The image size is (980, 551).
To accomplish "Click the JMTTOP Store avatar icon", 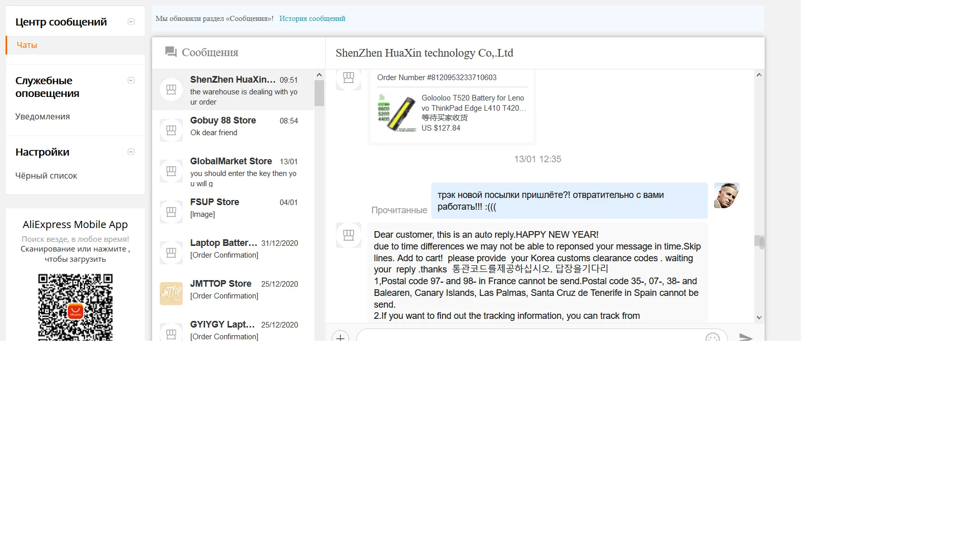I will 171,293.
